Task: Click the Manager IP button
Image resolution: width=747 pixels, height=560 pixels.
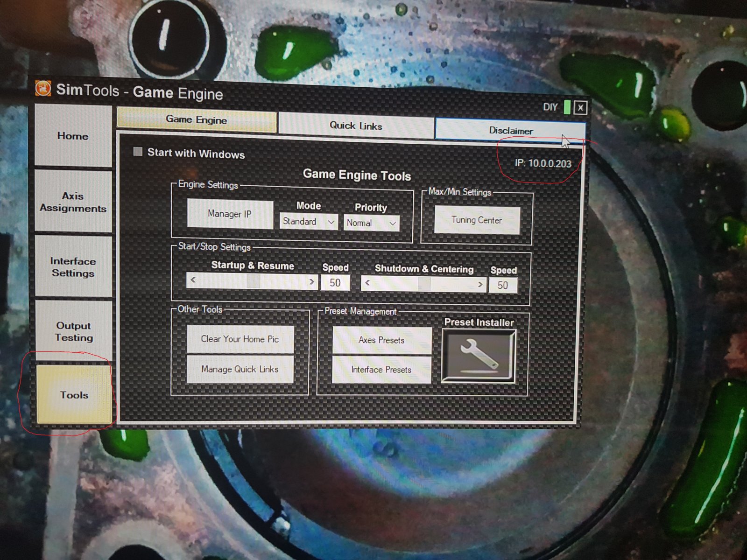Action: point(230,214)
